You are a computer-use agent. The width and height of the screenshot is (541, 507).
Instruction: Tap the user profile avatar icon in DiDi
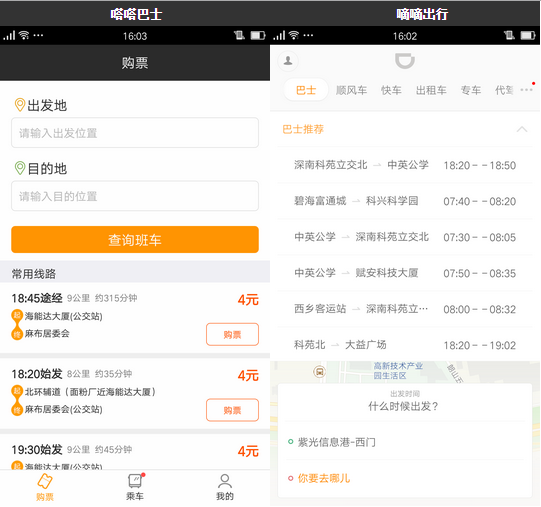pyautogui.click(x=288, y=61)
